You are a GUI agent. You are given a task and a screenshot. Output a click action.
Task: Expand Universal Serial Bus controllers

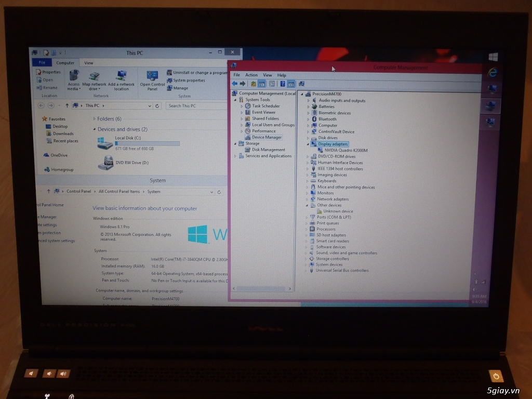click(306, 271)
